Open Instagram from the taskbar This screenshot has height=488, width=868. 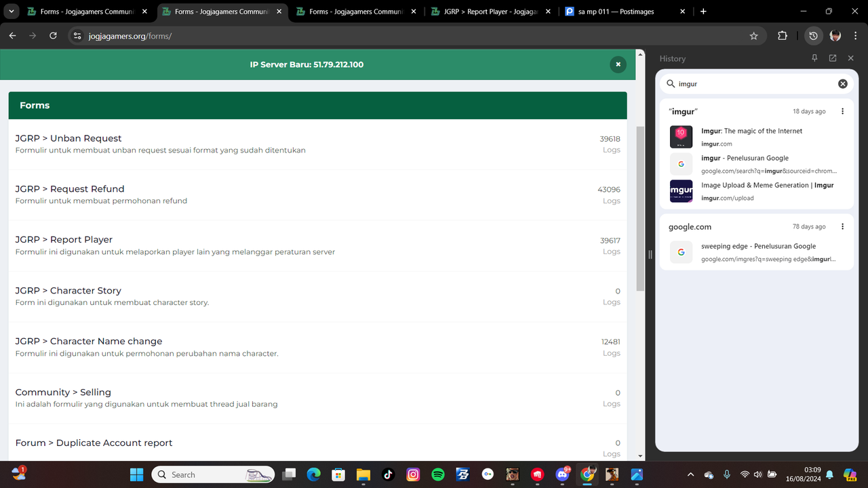(x=413, y=474)
